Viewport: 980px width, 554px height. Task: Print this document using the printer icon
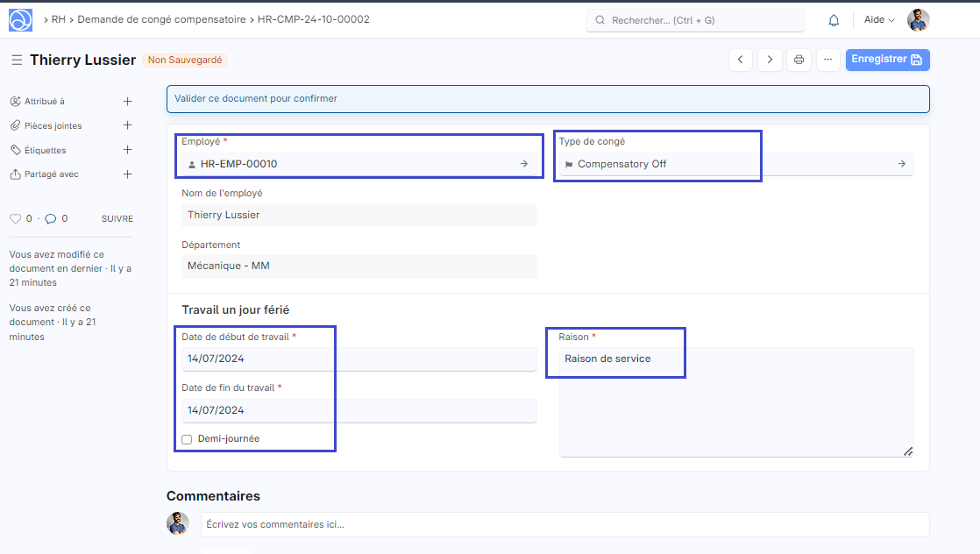(799, 60)
